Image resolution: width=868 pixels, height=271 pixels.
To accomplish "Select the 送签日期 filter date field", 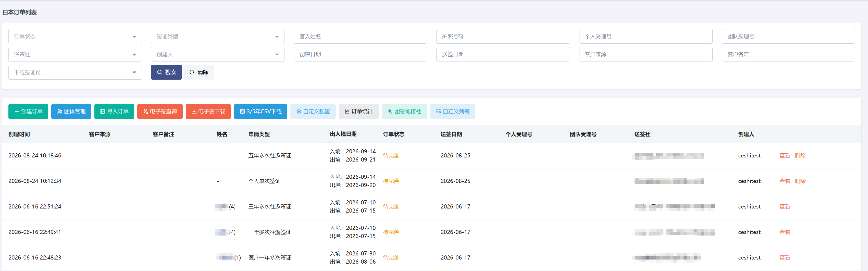I will (x=503, y=54).
